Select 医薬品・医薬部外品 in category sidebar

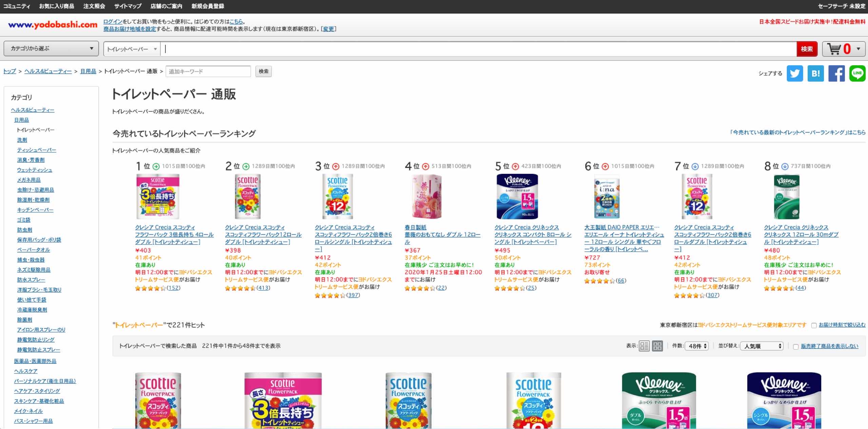[x=35, y=361]
